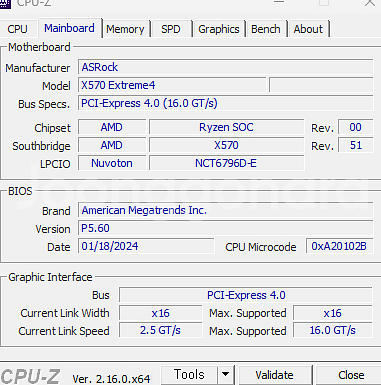Click the CPU-Z logo at bottom
The height and width of the screenshot is (385, 381).
(x=30, y=377)
